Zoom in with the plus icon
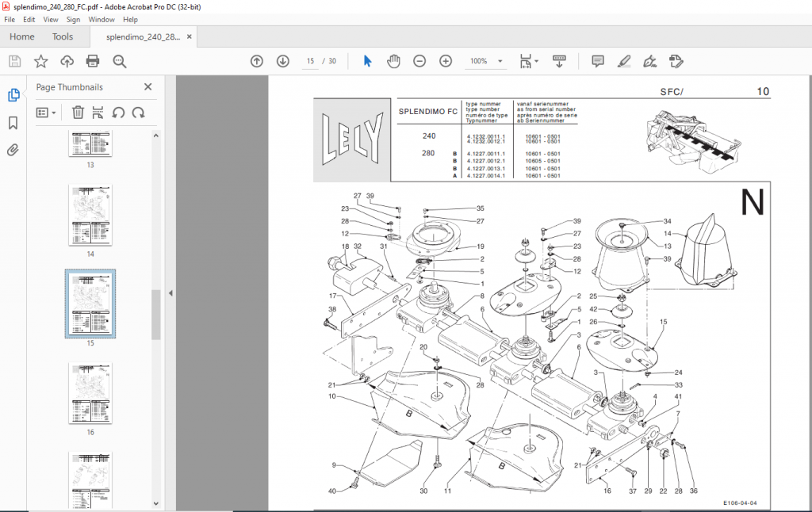The width and height of the screenshot is (812, 512). [446, 61]
